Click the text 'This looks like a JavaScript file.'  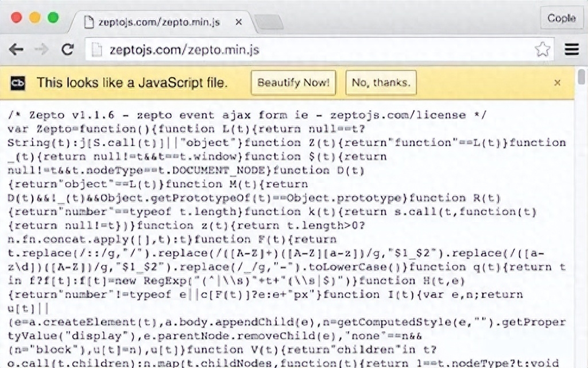point(132,83)
